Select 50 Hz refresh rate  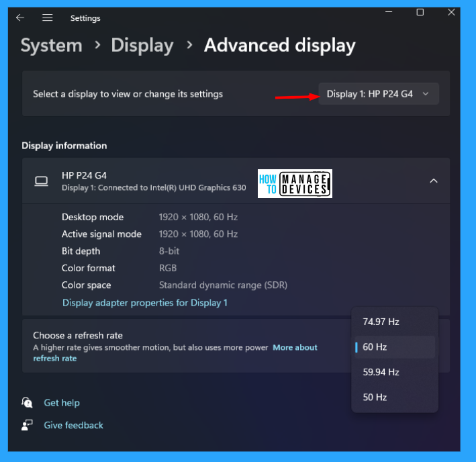click(x=395, y=398)
